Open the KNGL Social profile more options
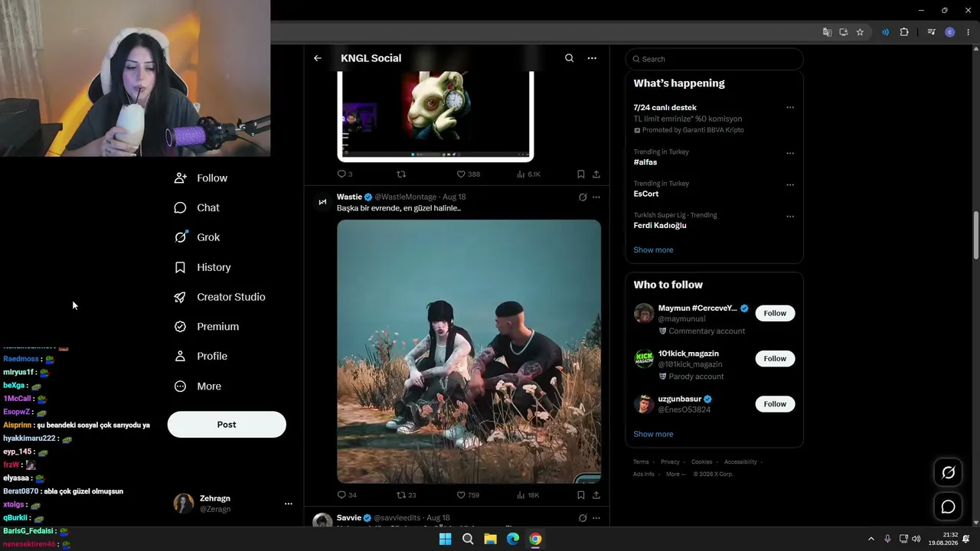This screenshot has width=980, height=551. tap(592, 58)
